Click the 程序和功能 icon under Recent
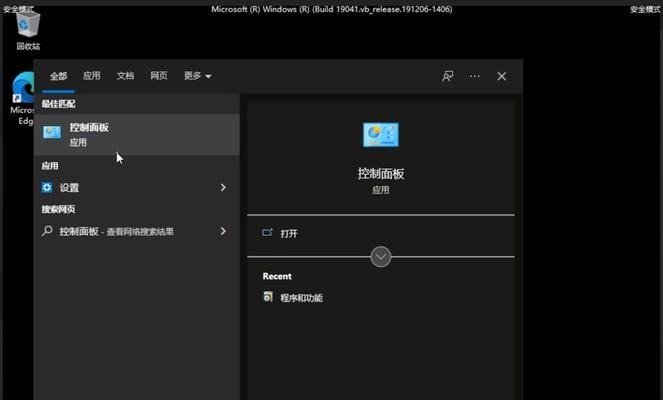 click(268, 296)
